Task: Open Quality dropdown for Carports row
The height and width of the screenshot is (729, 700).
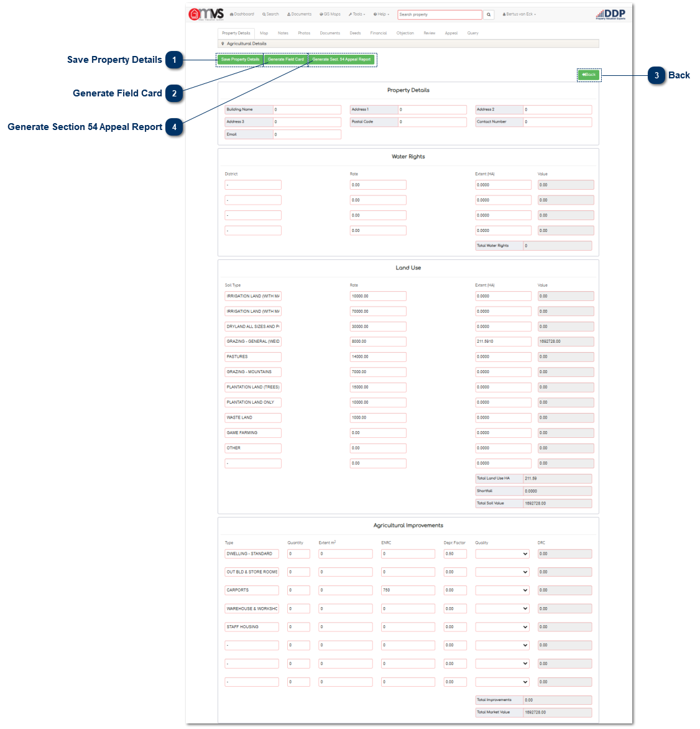Action: coord(502,590)
